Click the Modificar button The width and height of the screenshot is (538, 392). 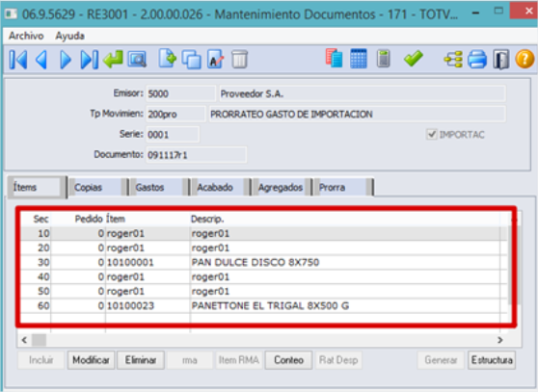(91, 360)
